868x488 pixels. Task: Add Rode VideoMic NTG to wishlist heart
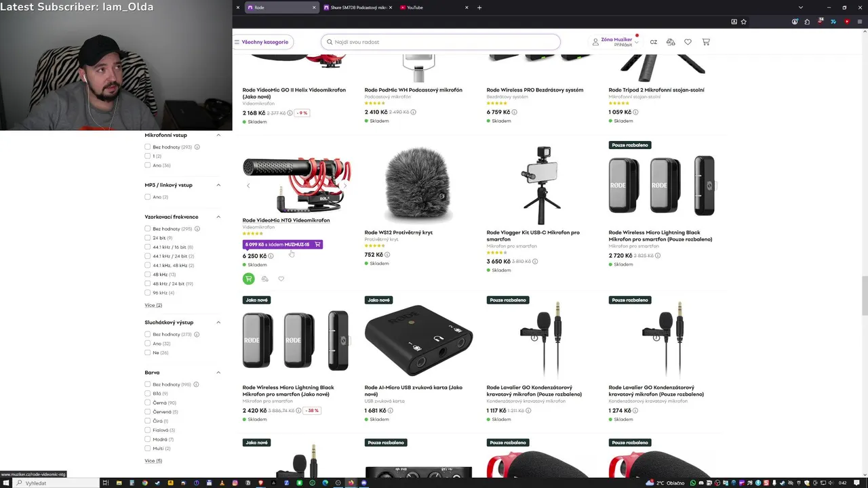(281, 279)
